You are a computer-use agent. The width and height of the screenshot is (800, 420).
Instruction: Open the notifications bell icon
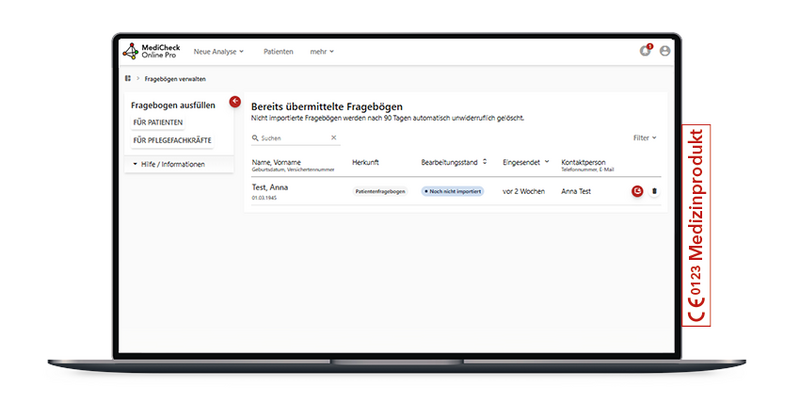(646, 51)
